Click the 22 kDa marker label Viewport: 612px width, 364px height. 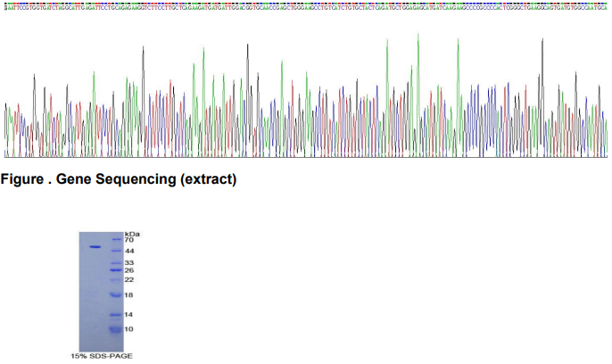tap(129, 280)
